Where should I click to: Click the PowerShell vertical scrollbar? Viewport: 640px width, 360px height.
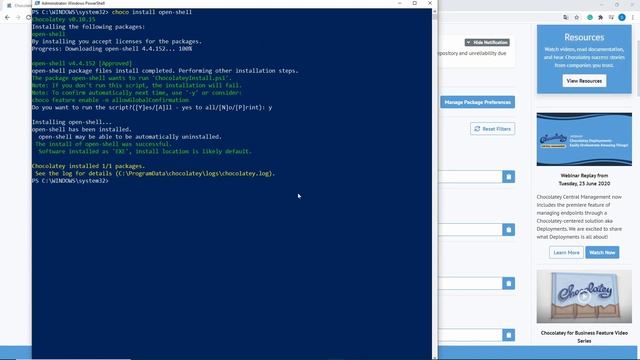435,184
